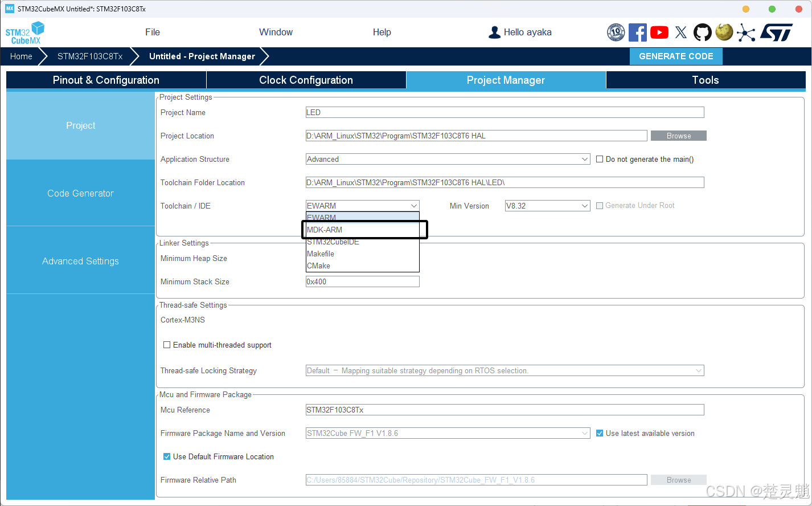Viewport: 812px width, 506px height.
Task: Toggle Use latest available version checkbox
Action: [600, 433]
